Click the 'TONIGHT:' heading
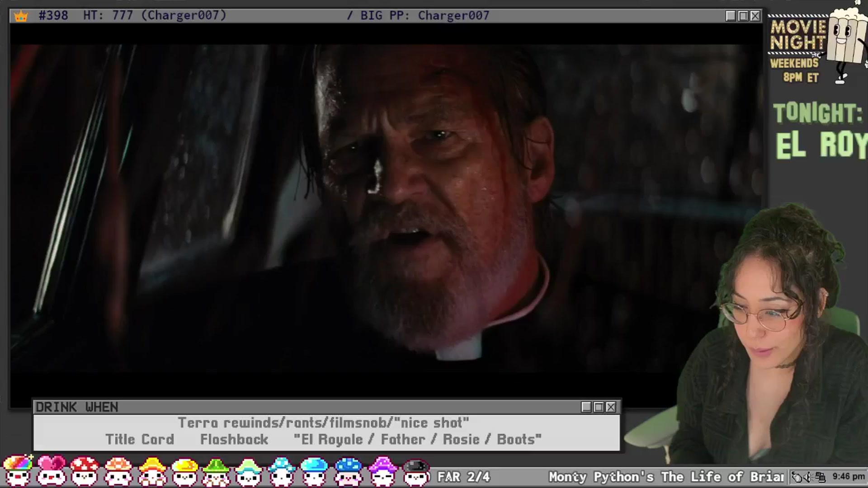Screen dimensions: 868x488 click(817, 113)
